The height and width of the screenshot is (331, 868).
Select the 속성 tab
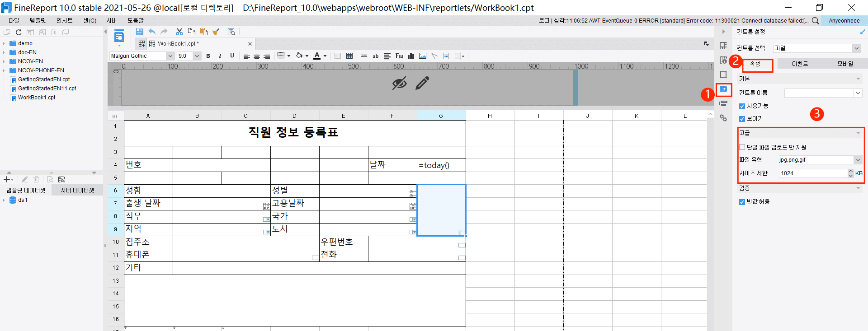click(755, 64)
